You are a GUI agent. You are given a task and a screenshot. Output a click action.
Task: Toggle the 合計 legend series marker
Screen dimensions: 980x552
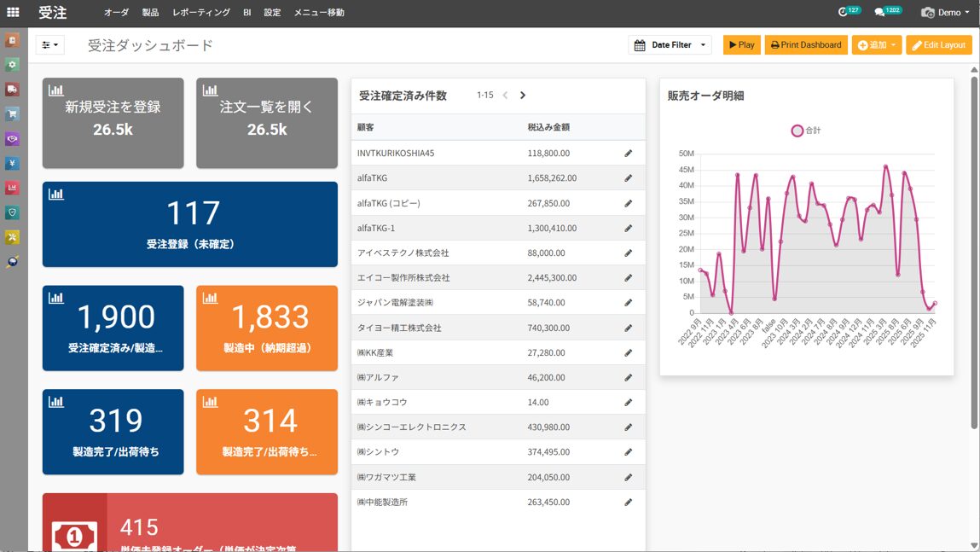[797, 131]
